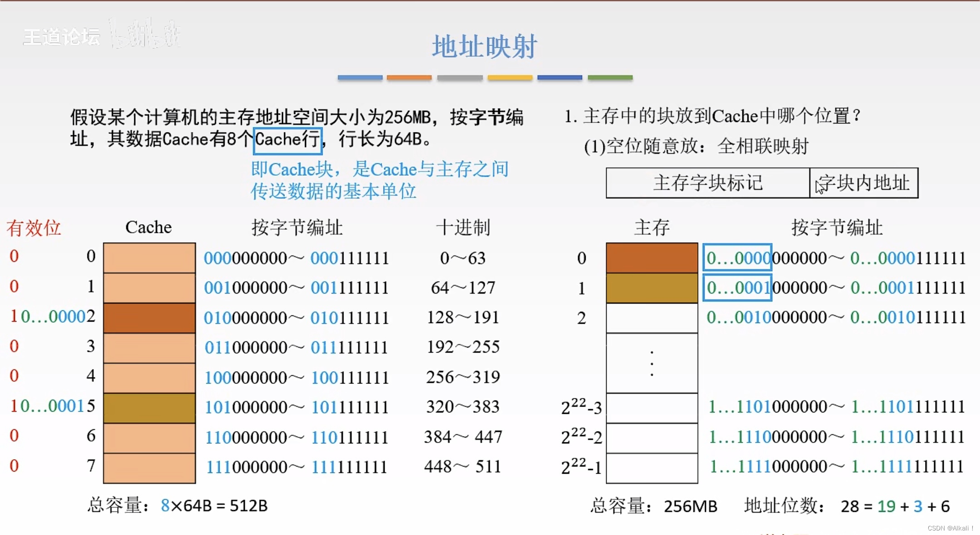
Task: Click the 地址映射 slide title
Action: pyautogui.click(x=485, y=46)
